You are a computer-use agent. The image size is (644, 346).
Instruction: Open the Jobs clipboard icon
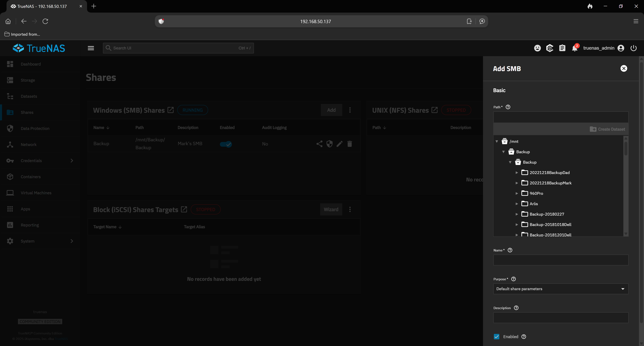click(562, 48)
